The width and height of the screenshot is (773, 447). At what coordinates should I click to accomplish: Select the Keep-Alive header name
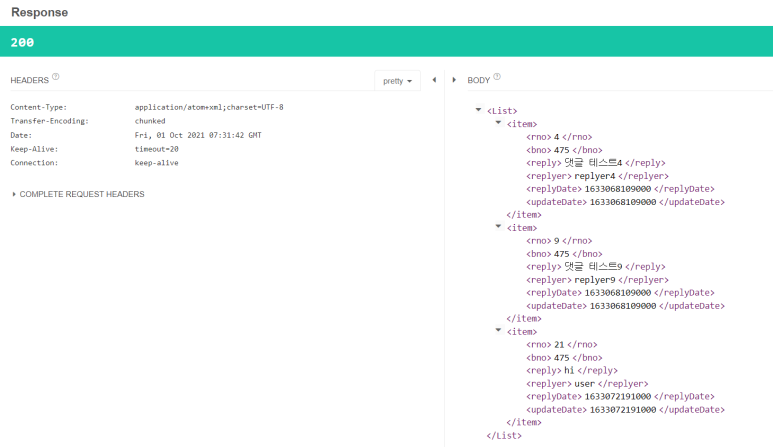click(34, 149)
